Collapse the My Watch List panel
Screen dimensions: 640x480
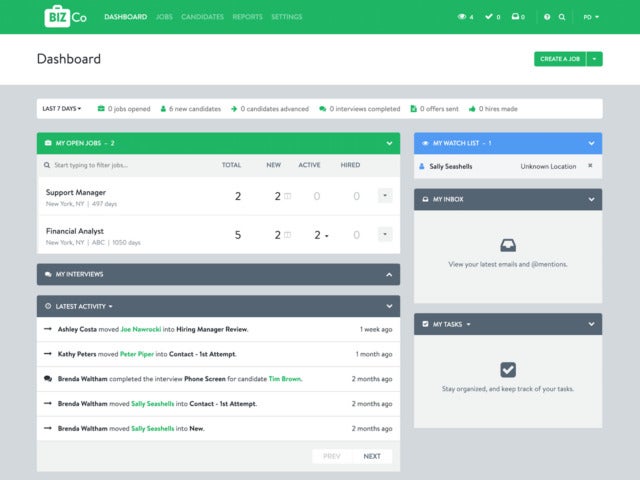592,143
